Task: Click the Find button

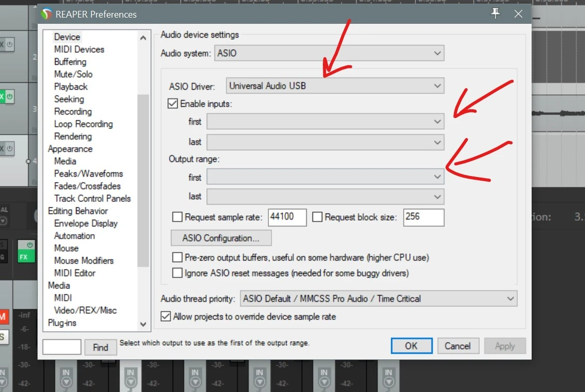Action: tap(101, 347)
